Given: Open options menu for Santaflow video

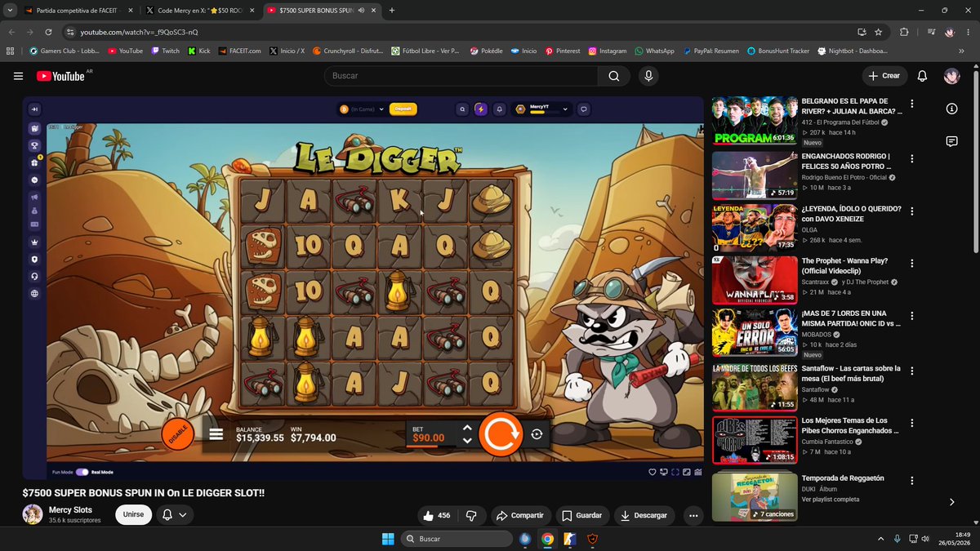Looking at the screenshot, I should tap(912, 371).
